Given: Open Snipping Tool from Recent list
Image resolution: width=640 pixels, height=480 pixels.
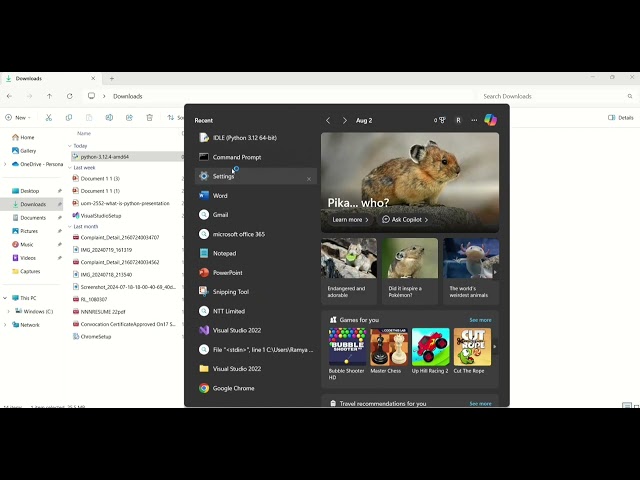Looking at the screenshot, I should (x=256, y=292).
